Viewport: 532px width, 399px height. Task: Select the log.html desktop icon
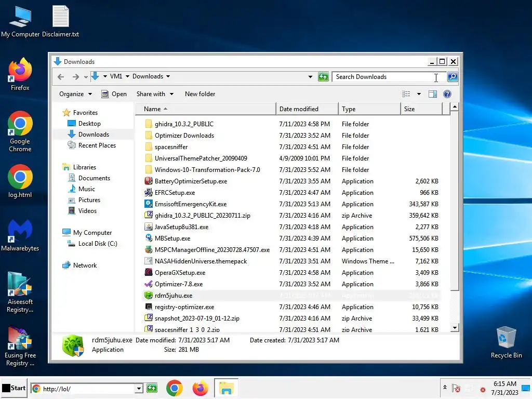pos(20,181)
